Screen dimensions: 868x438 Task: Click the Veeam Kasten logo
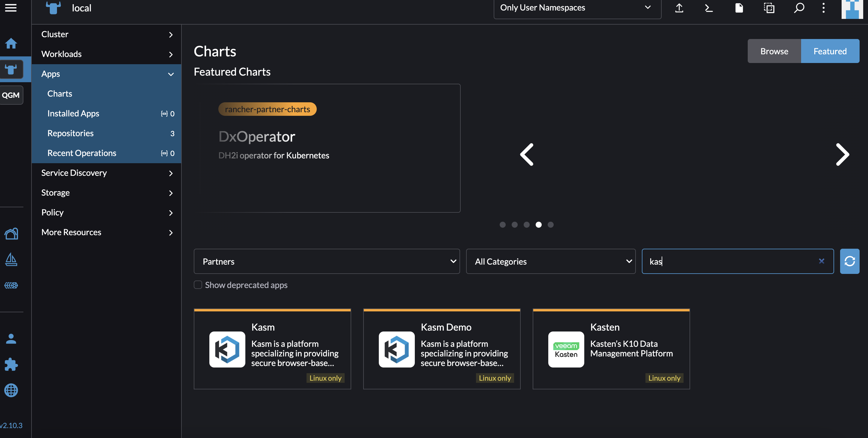tap(566, 349)
